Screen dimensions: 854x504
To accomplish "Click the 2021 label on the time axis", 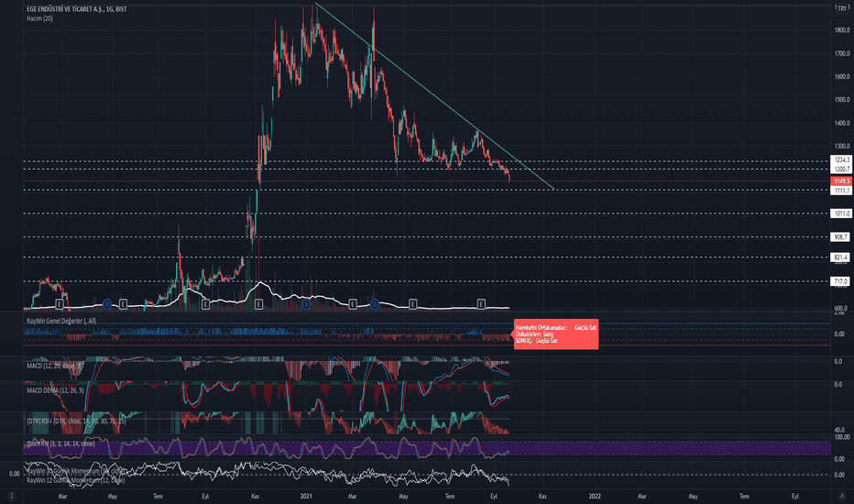I will [306, 497].
